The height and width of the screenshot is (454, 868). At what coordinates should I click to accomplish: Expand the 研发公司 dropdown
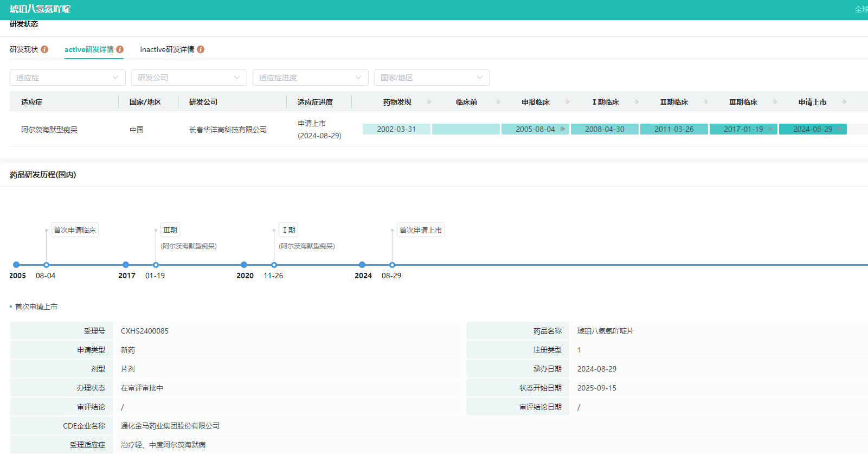coord(189,78)
